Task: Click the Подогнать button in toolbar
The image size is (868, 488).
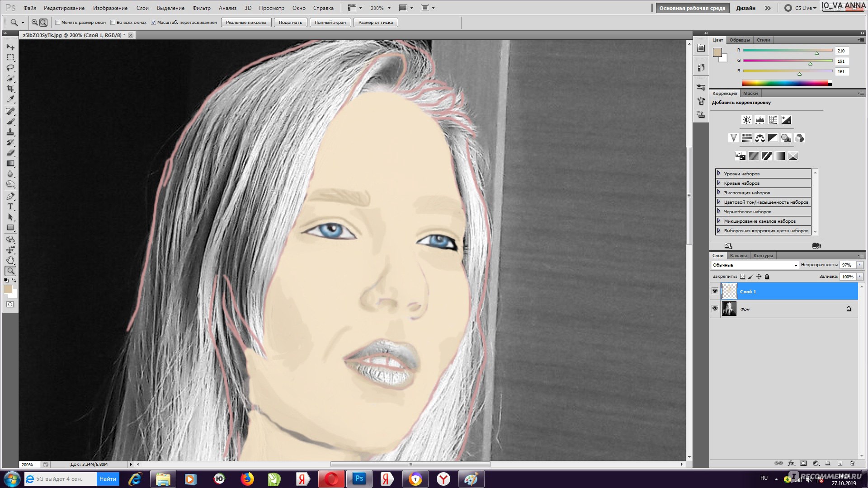Action: point(290,22)
